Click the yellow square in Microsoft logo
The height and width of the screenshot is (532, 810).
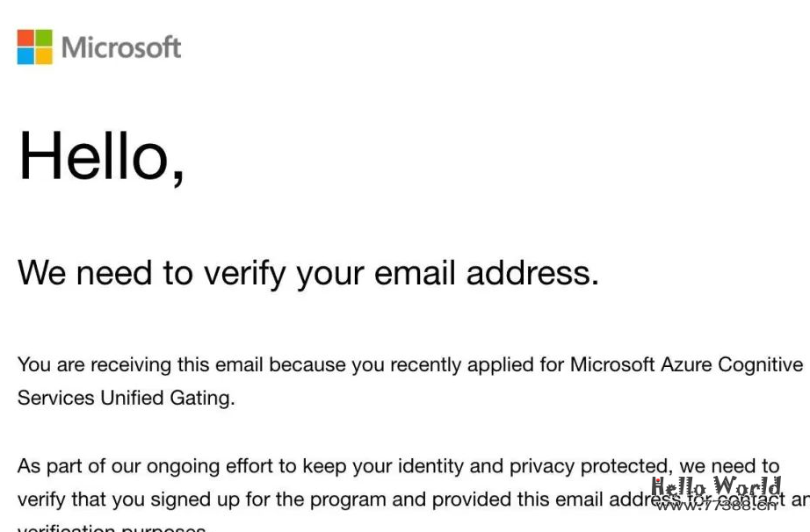pyautogui.click(x=44, y=56)
